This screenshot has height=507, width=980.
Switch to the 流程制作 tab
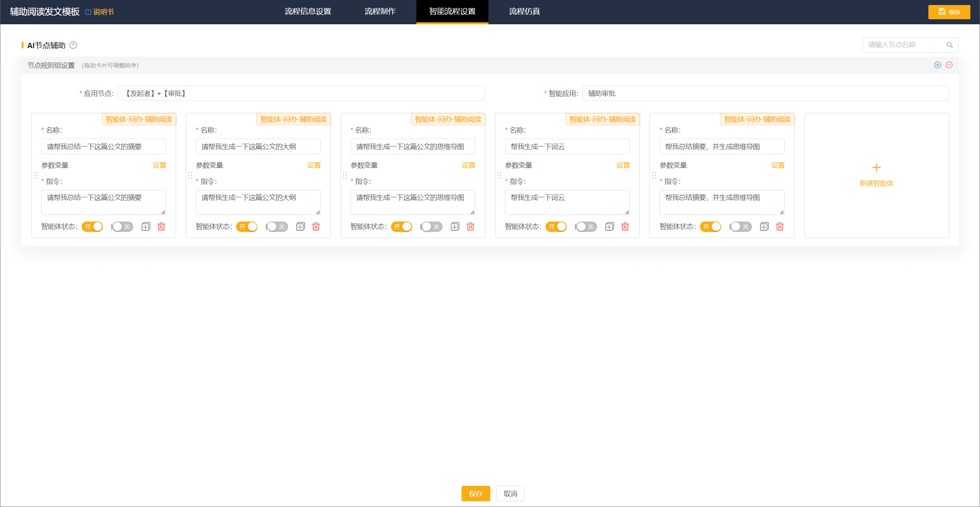(380, 12)
